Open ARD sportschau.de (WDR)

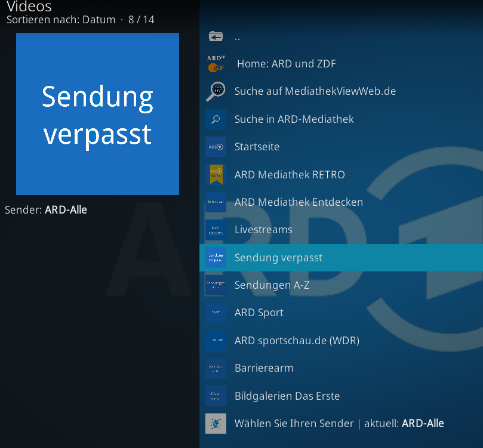pyautogui.click(x=341, y=341)
